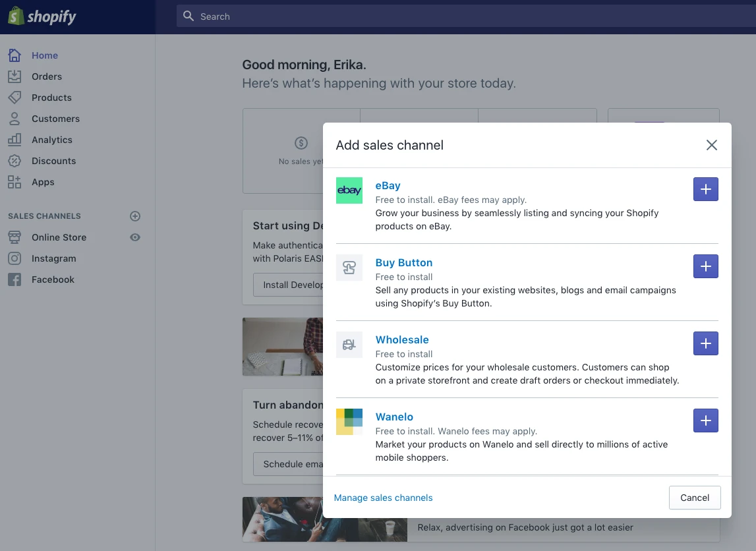756x551 pixels.
Task: Open the eBay channel title link
Action: click(x=388, y=186)
